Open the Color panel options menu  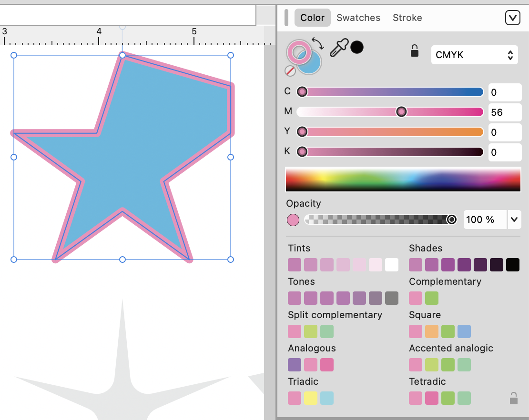(512, 18)
